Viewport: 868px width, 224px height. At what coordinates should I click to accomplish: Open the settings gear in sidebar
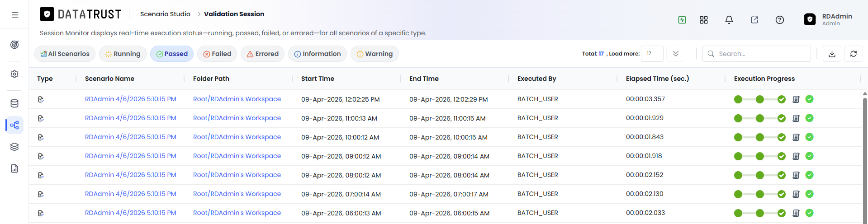[14, 74]
